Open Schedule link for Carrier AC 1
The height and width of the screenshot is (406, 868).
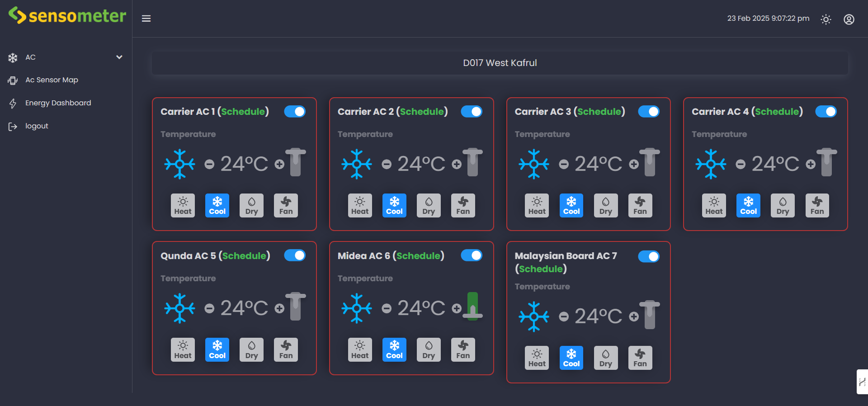(x=243, y=112)
